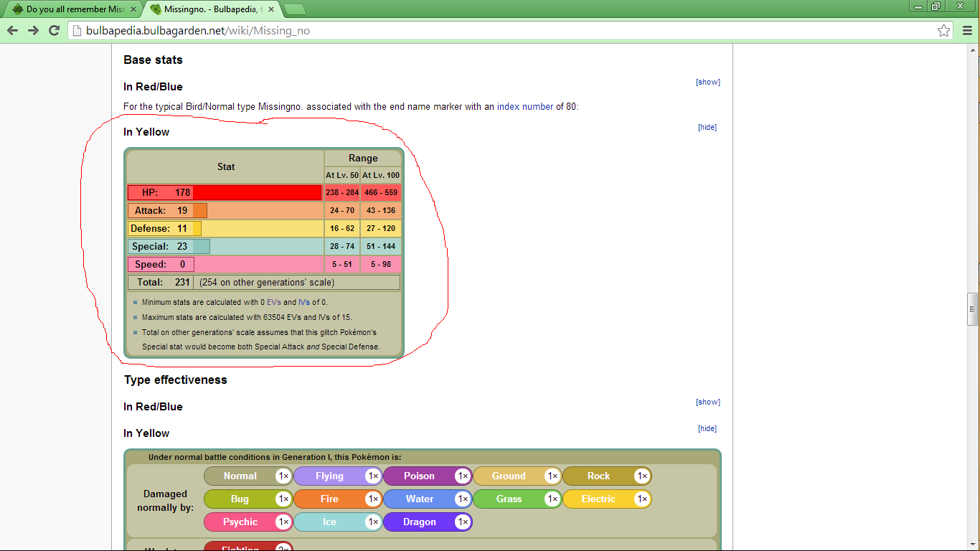The image size is (980, 551).
Task: Click the Normal type badge
Action: pyautogui.click(x=248, y=476)
